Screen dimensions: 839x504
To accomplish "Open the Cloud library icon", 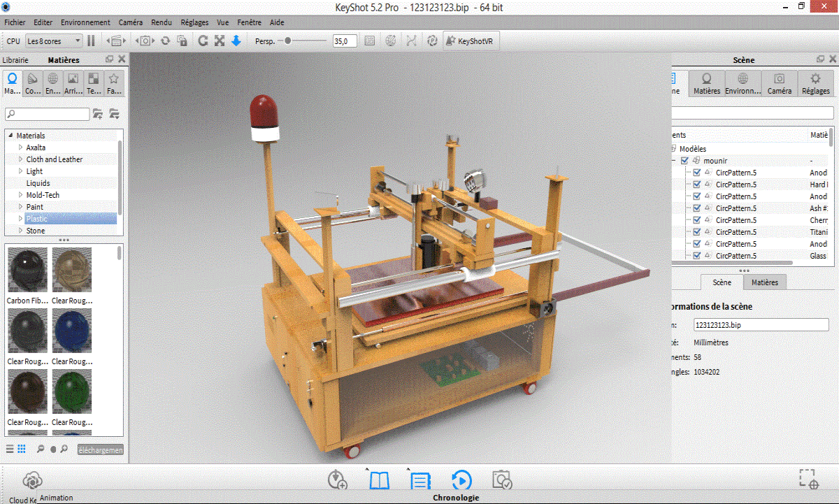I will coord(31,480).
